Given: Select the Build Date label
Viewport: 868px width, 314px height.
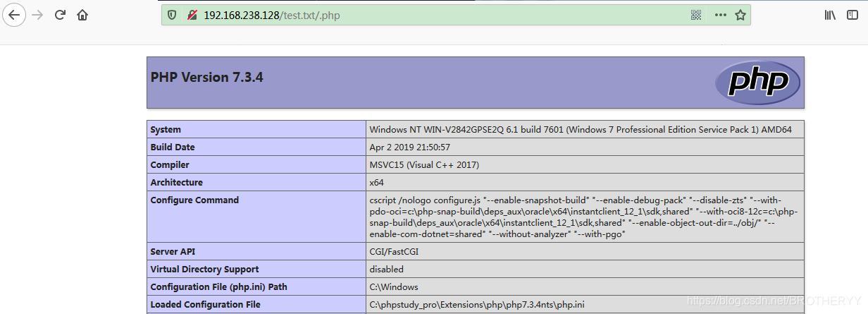Looking at the screenshot, I should pyautogui.click(x=173, y=147).
